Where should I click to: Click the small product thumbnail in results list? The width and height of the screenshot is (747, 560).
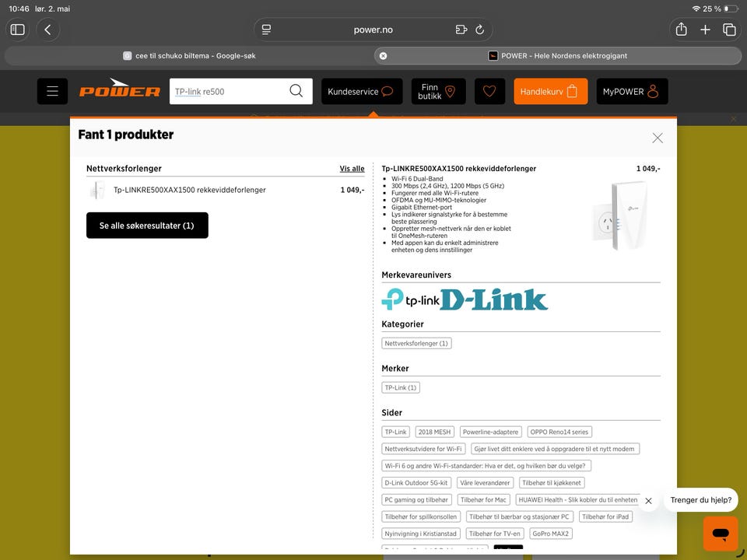point(97,190)
